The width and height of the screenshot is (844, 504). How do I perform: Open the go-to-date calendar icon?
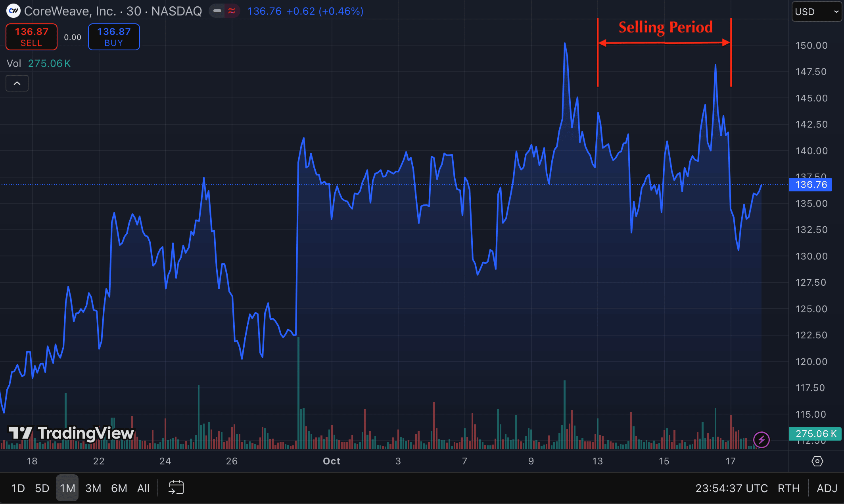[x=176, y=488]
